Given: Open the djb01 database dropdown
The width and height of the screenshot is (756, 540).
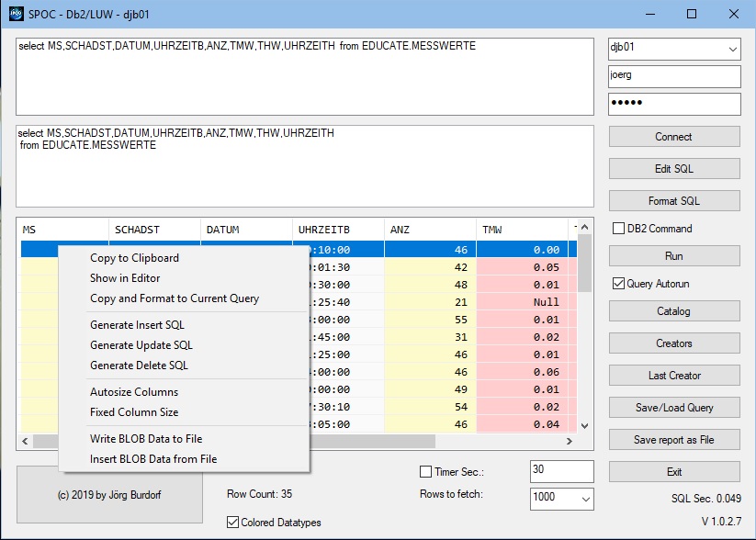Looking at the screenshot, I should point(731,49).
